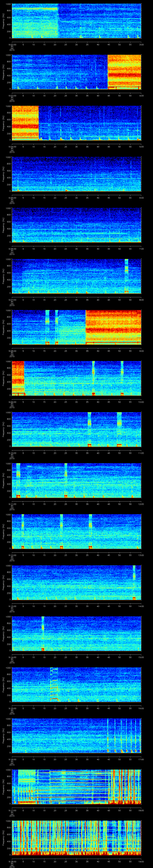Select the 4:00 end time label
This screenshot has width=153, height=868.
point(141,96)
